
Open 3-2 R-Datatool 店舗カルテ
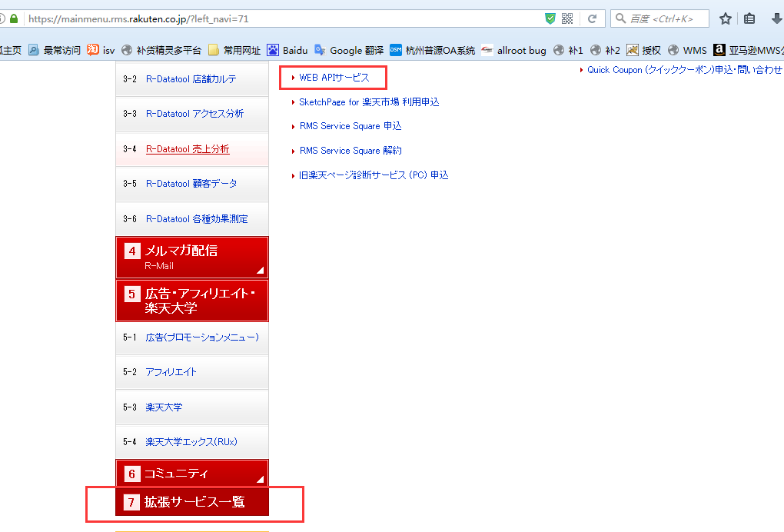point(191,79)
